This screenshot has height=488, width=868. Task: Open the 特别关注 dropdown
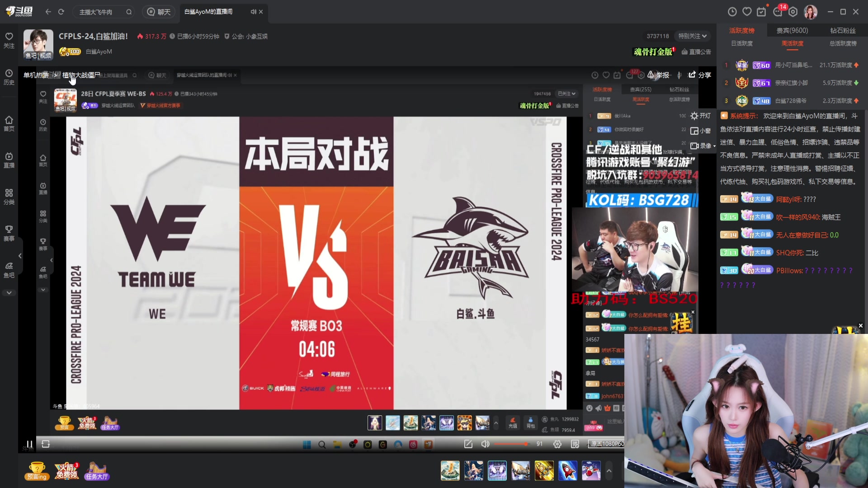tap(692, 36)
